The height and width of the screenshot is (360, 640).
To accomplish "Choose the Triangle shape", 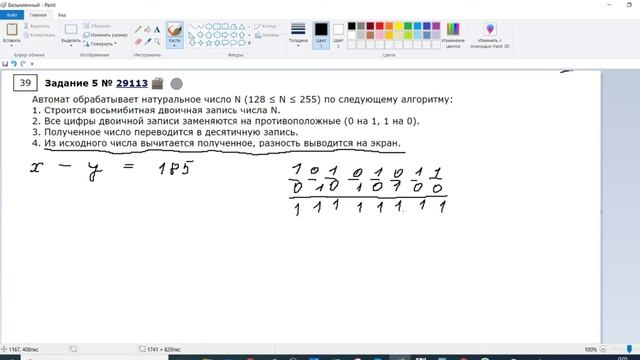I will (x=242, y=27).
